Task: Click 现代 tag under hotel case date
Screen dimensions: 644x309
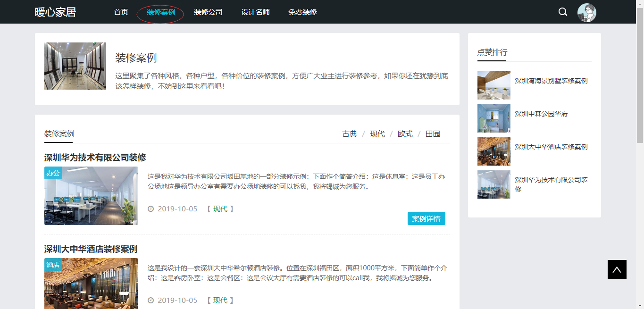Action: [x=220, y=300]
